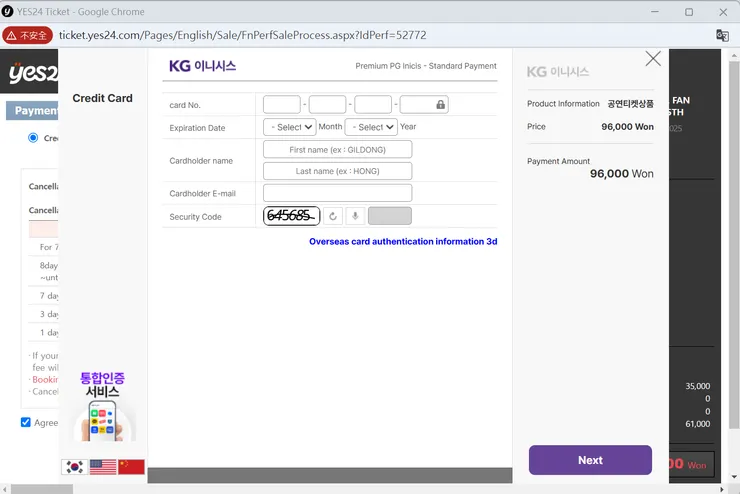
Task: Click the YES24 favicon in title bar
Action: click(7, 11)
